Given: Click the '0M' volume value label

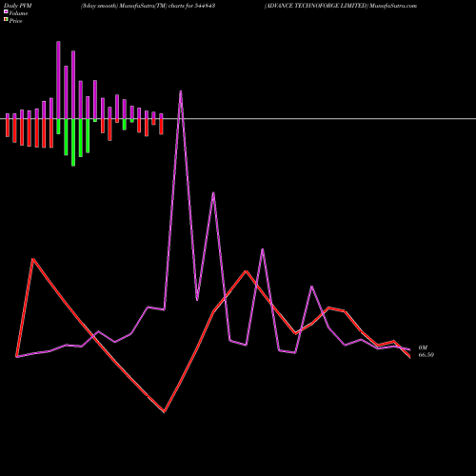Looking at the screenshot, I should 423,347.
